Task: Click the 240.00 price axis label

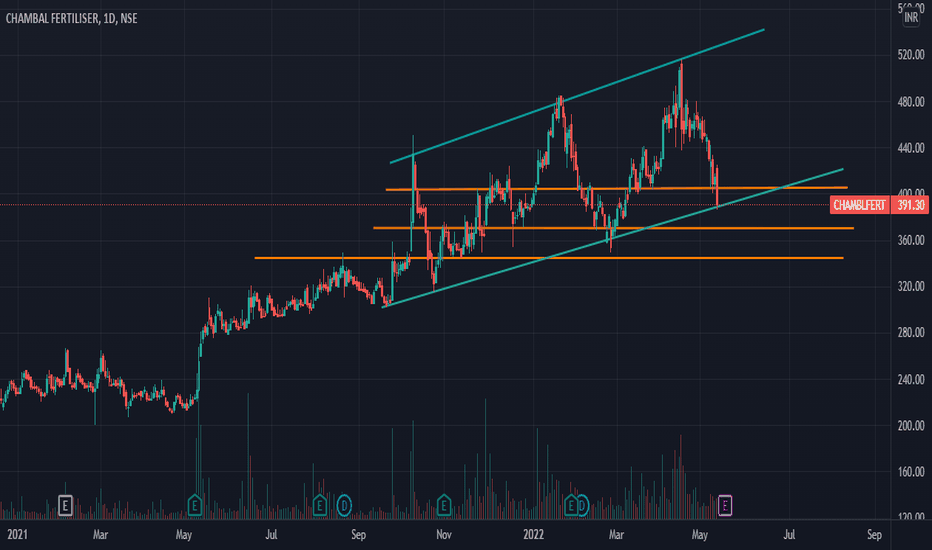Action: pos(911,379)
